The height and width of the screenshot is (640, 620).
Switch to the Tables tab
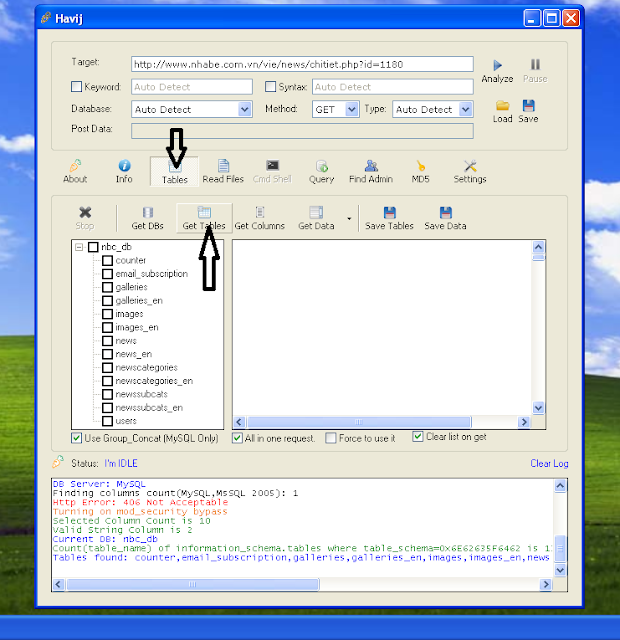(175, 172)
